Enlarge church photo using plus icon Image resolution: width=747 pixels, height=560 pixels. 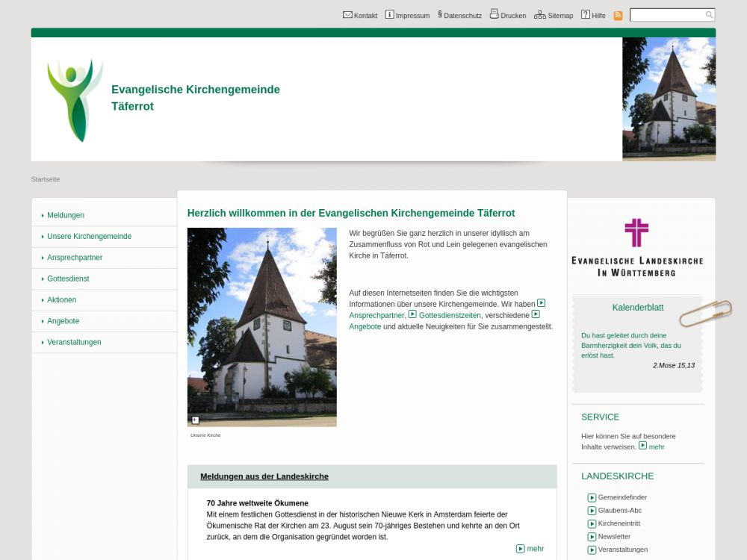[x=195, y=420]
